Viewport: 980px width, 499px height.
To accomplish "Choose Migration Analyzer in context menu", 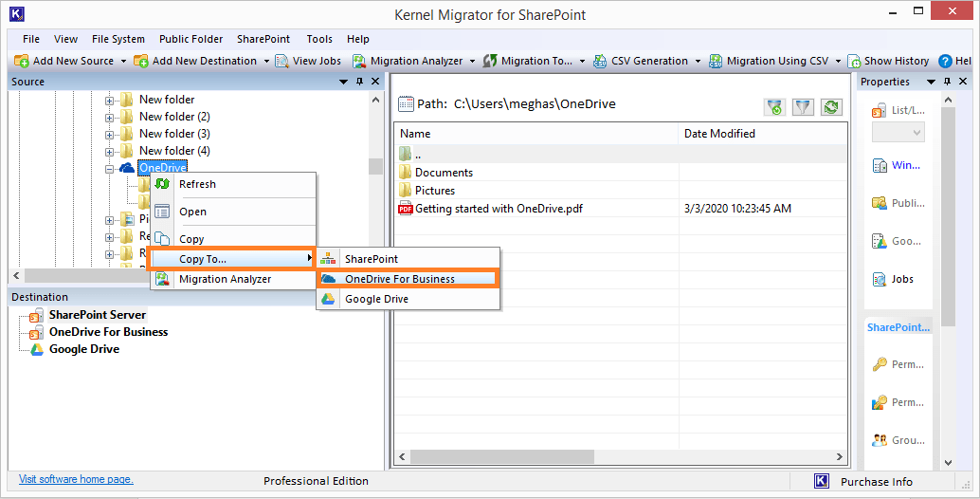I will point(234,279).
